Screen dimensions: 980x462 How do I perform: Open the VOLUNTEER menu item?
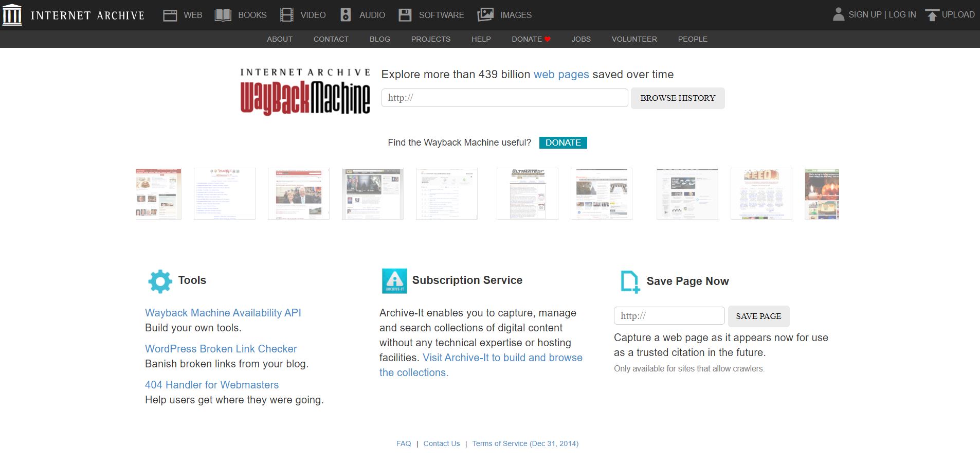point(634,39)
